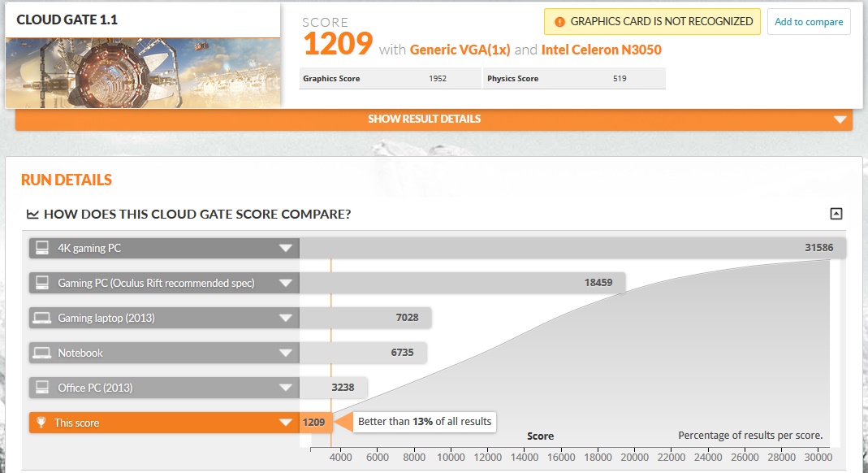Click the Percentage of results per score caption
This screenshot has width=868, height=473.
[750, 436]
